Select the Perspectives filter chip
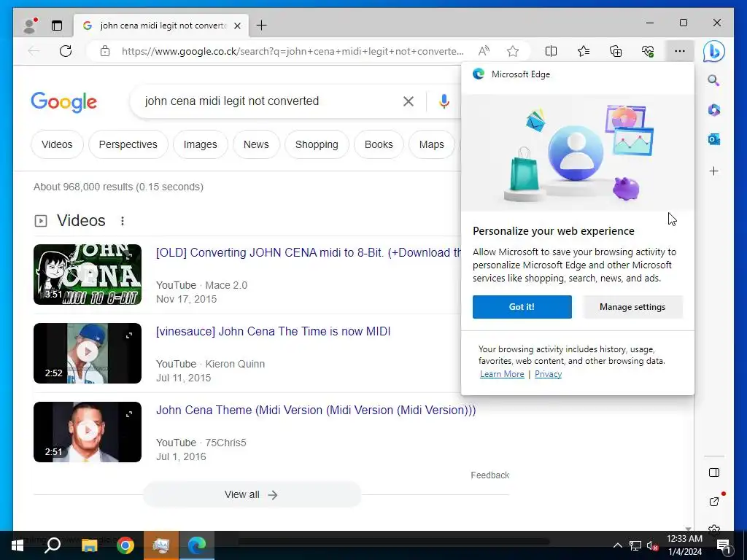 128,144
